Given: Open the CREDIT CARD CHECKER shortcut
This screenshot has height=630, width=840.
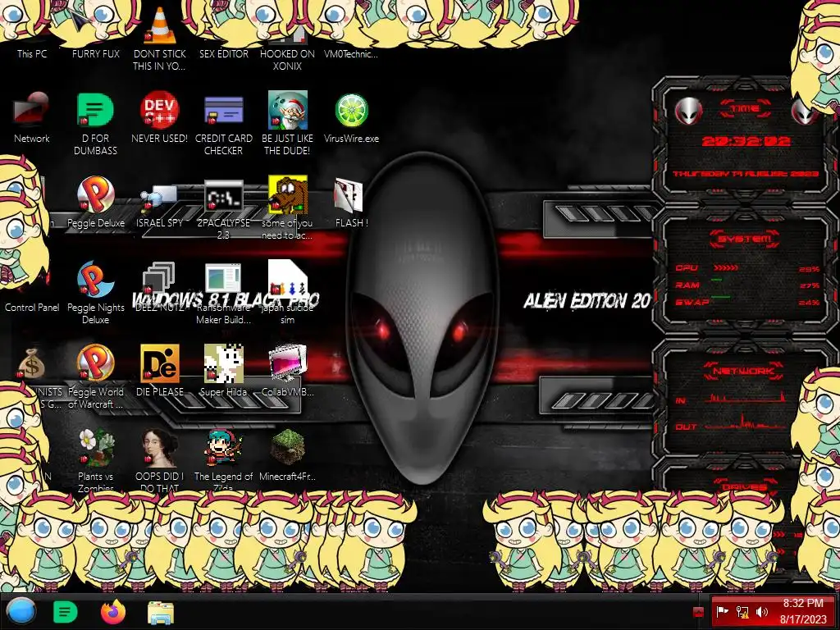Looking at the screenshot, I should pos(223,111).
